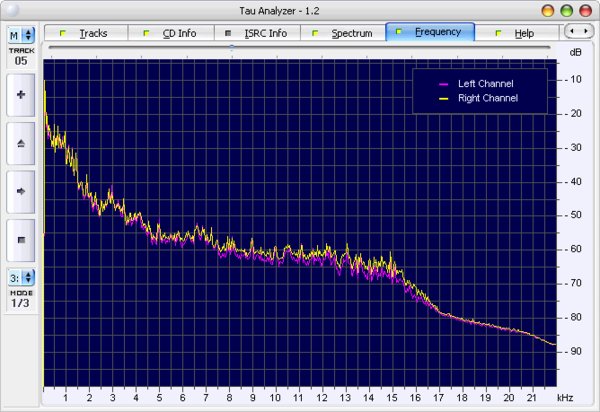Open the Help tab

pos(517,33)
